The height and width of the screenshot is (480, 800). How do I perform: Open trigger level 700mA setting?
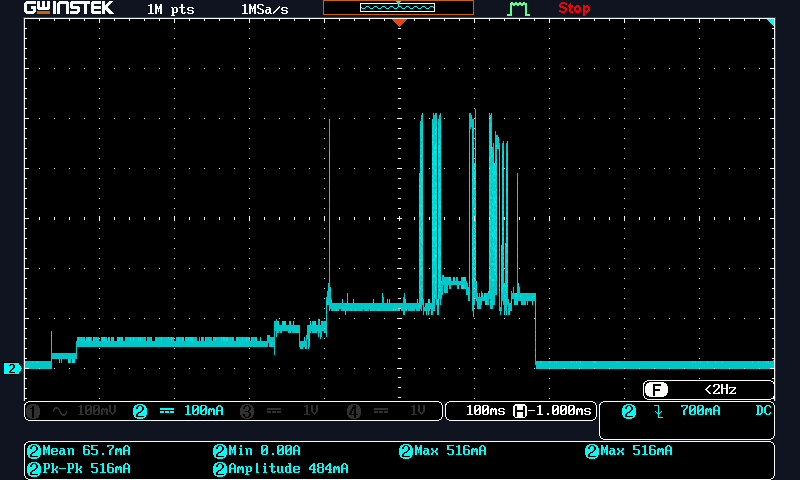pos(700,411)
